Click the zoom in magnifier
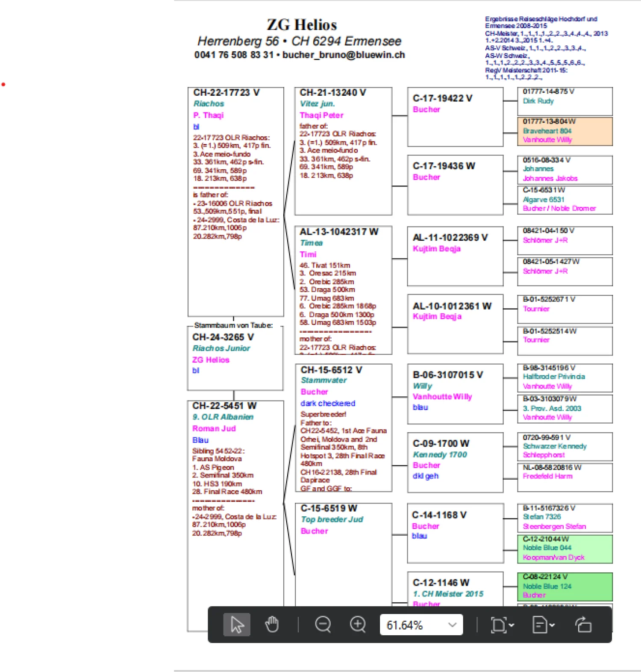Image resolution: width=641 pixels, height=672 pixels. pos(358,625)
